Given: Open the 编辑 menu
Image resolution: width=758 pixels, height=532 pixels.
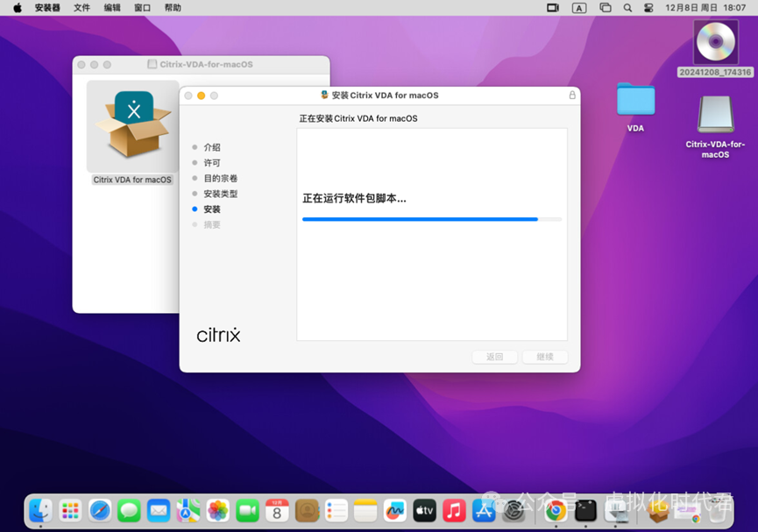Looking at the screenshot, I should 112,8.
